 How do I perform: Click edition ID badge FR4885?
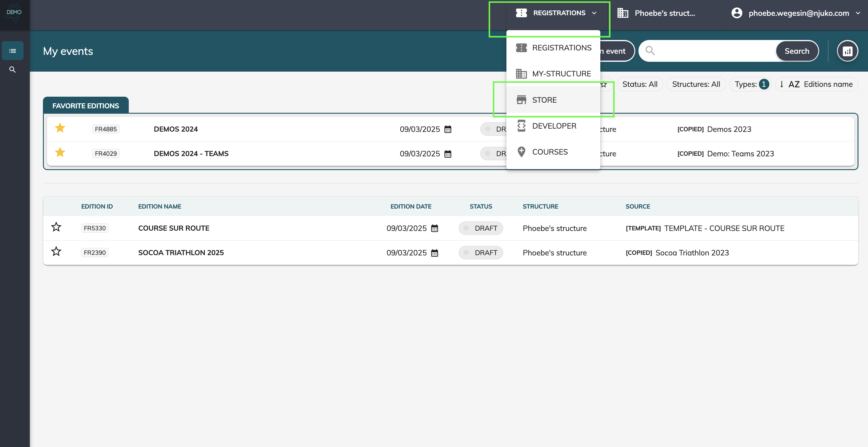pyautogui.click(x=106, y=129)
